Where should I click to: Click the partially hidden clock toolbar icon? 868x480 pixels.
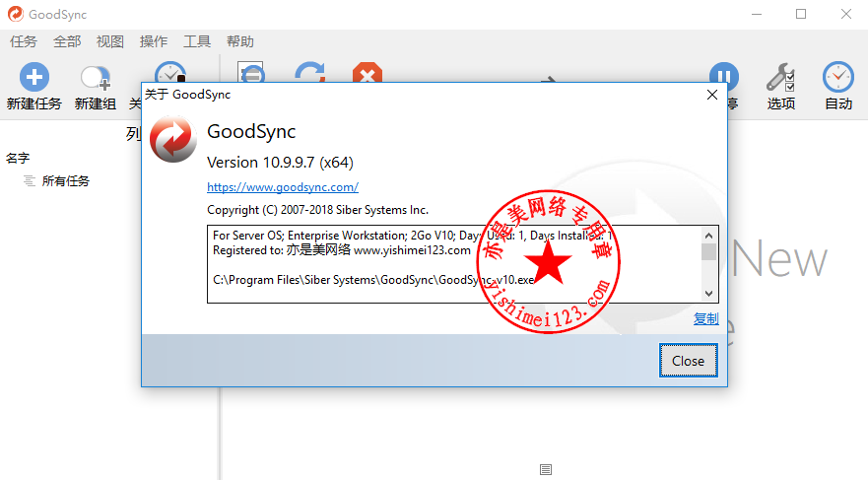tap(170, 72)
